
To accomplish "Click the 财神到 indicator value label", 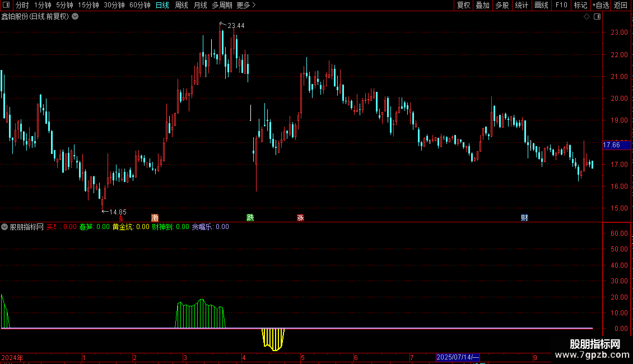I will coord(170,227).
